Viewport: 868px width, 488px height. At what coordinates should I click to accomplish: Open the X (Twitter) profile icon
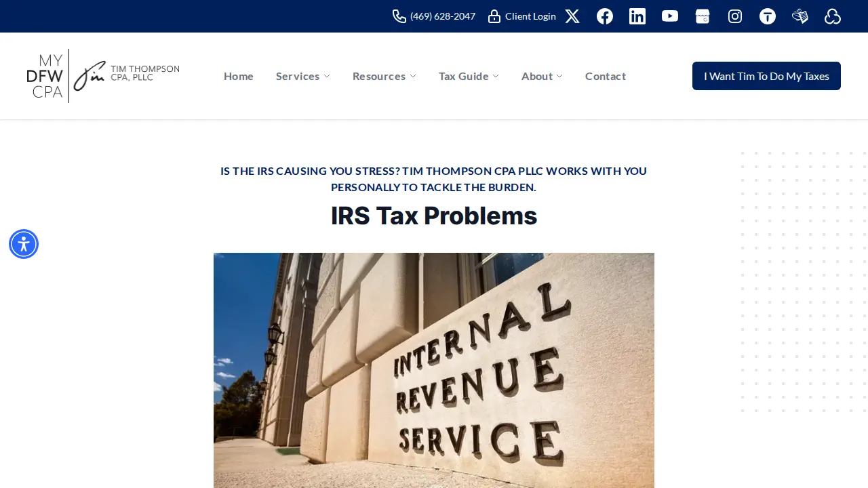572,16
